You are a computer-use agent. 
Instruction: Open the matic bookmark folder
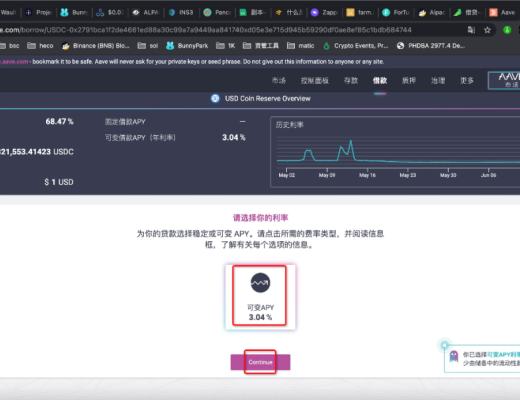300,46
